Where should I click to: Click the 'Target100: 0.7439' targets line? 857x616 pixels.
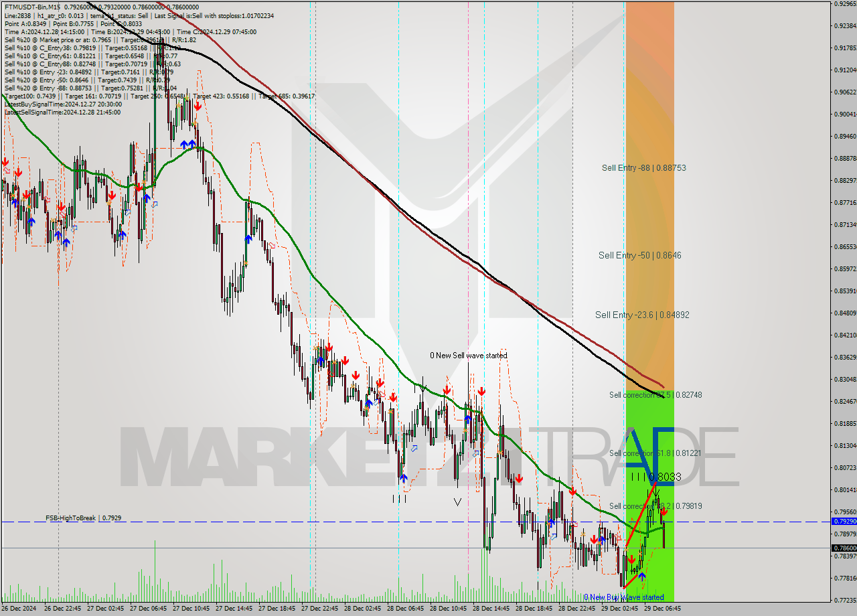[159, 96]
